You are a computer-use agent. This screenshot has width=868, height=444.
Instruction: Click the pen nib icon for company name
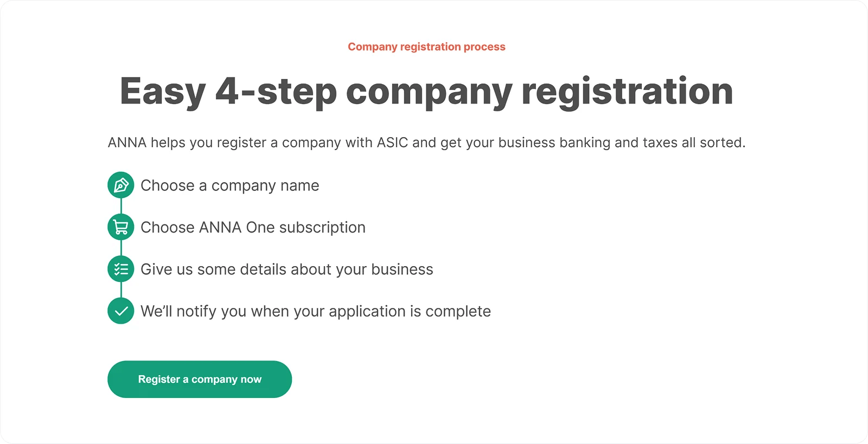(121, 185)
